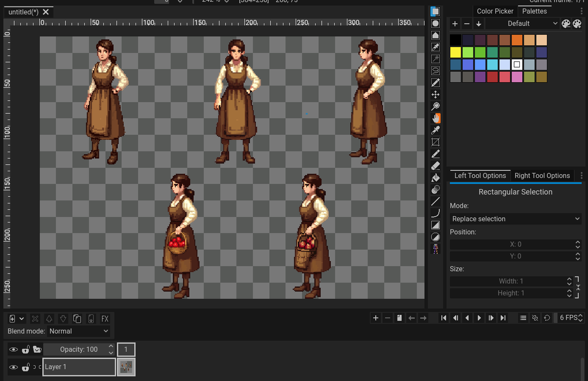The height and width of the screenshot is (381, 588).
Task: Select the Lasso selection tool
Action: (435, 71)
